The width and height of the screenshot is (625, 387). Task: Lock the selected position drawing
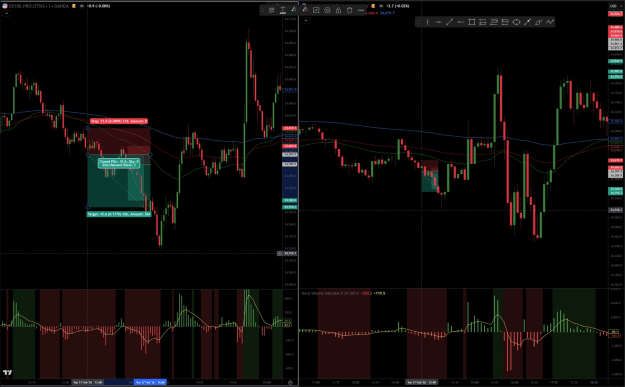point(338,10)
